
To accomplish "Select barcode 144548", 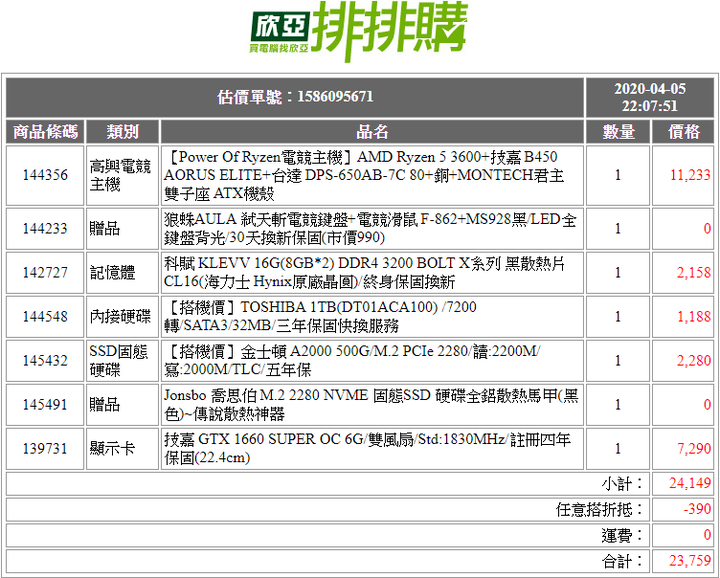I will 45,316.
